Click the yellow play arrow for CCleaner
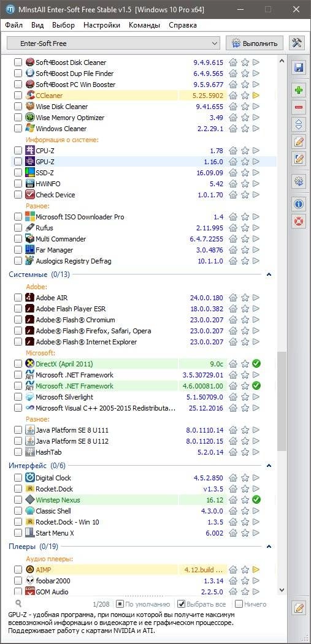 [x=256, y=96]
